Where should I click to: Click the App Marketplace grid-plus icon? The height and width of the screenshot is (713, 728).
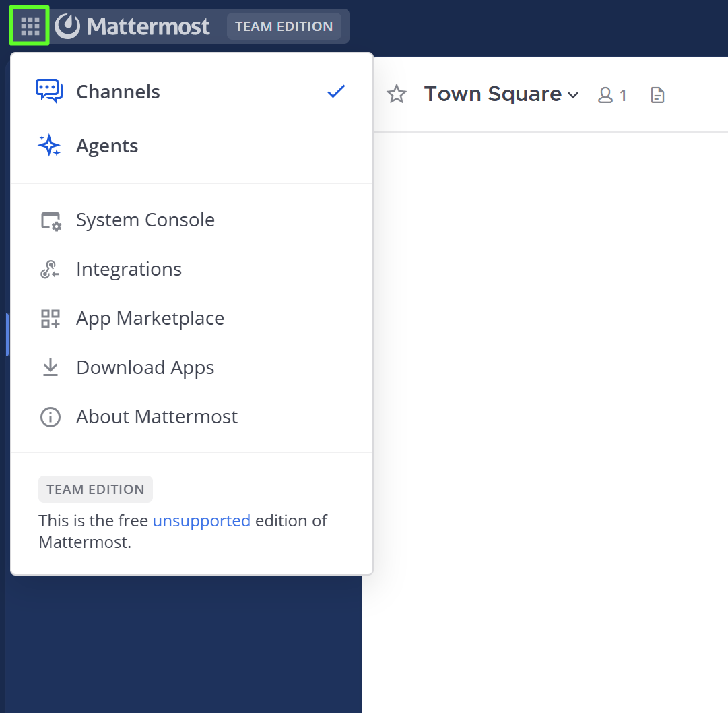tap(50, 319)
